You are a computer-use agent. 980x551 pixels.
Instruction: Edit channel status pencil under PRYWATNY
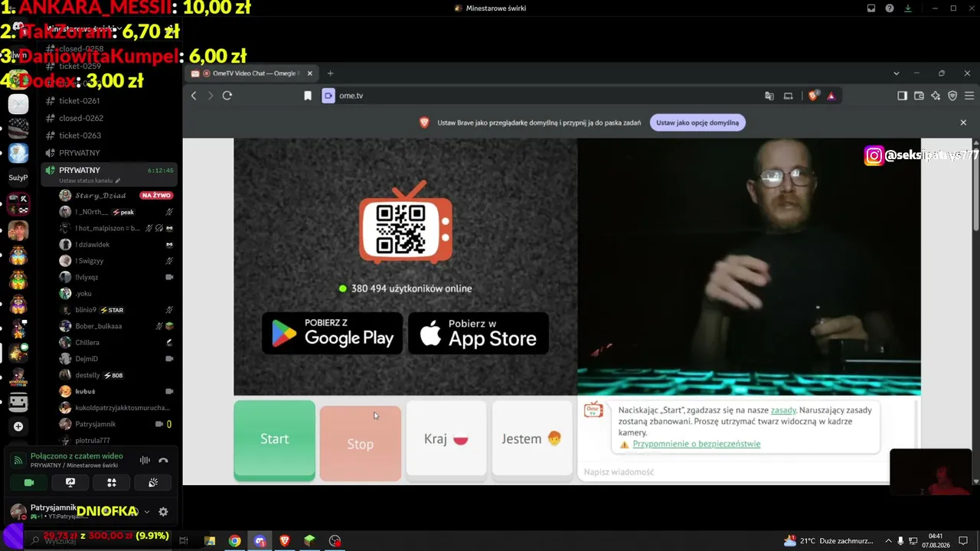click(118, 181)
